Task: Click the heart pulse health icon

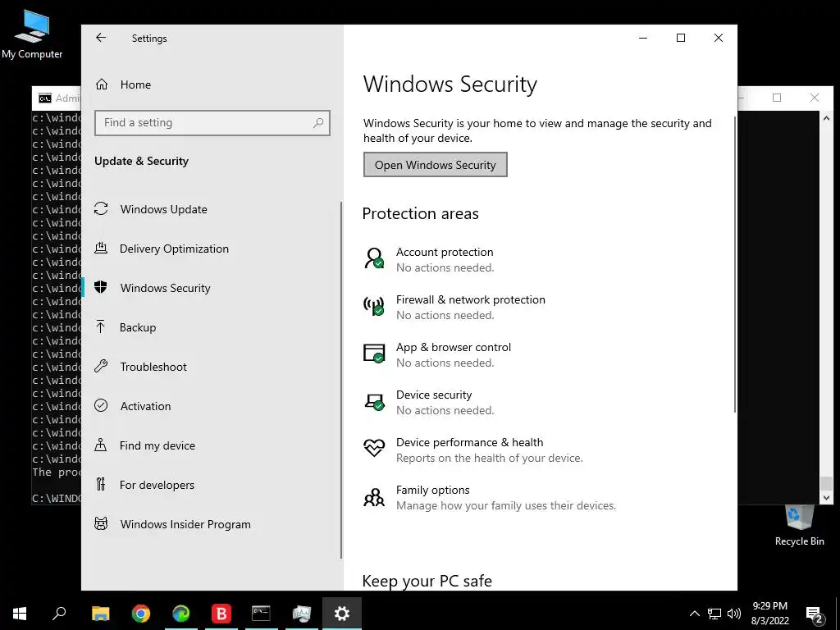Action: tap(374, 448)
